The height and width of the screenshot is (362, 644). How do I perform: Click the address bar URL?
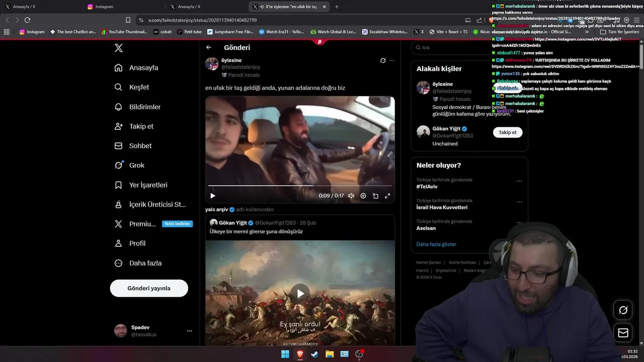click(203, 20)
